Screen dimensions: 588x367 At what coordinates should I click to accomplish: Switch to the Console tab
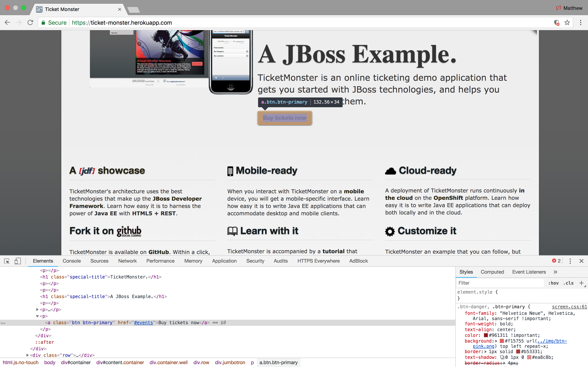[72, 261]
